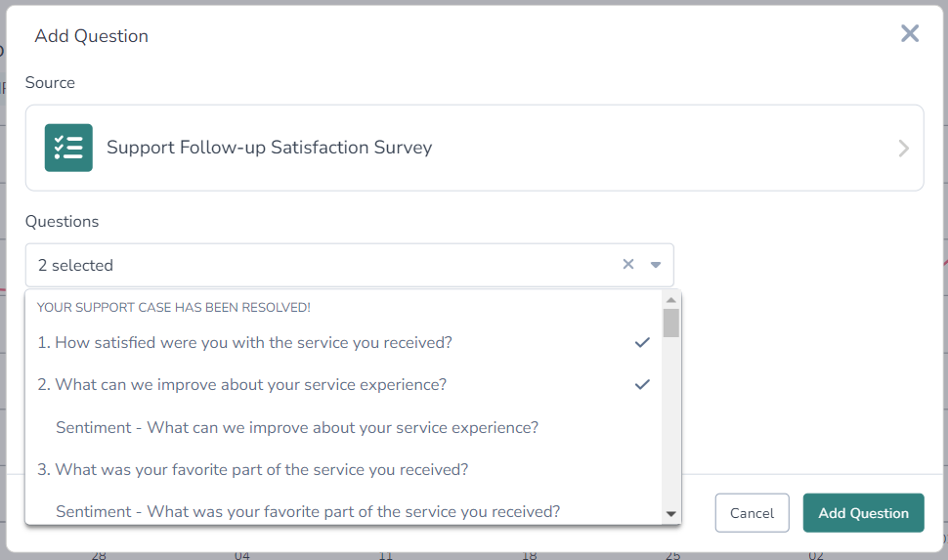
Task: Select Sentiment - What was your favorite part option
Action: tap(343, 511)
